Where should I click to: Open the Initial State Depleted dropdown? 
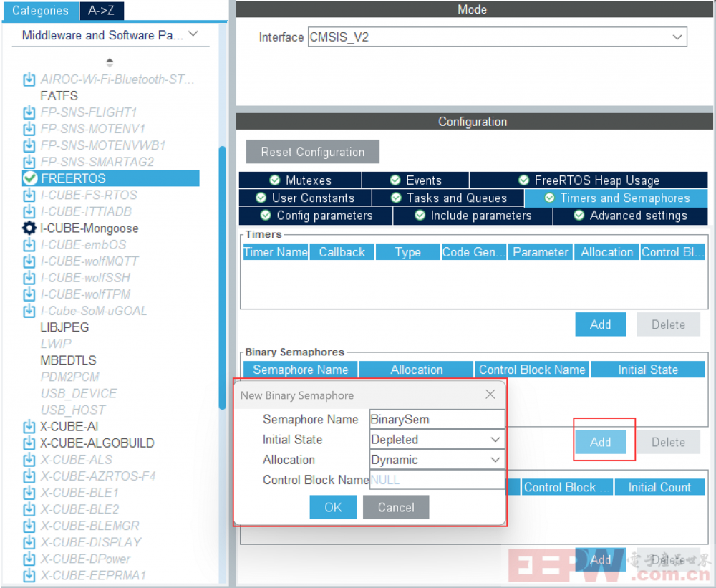click(495, 440)
